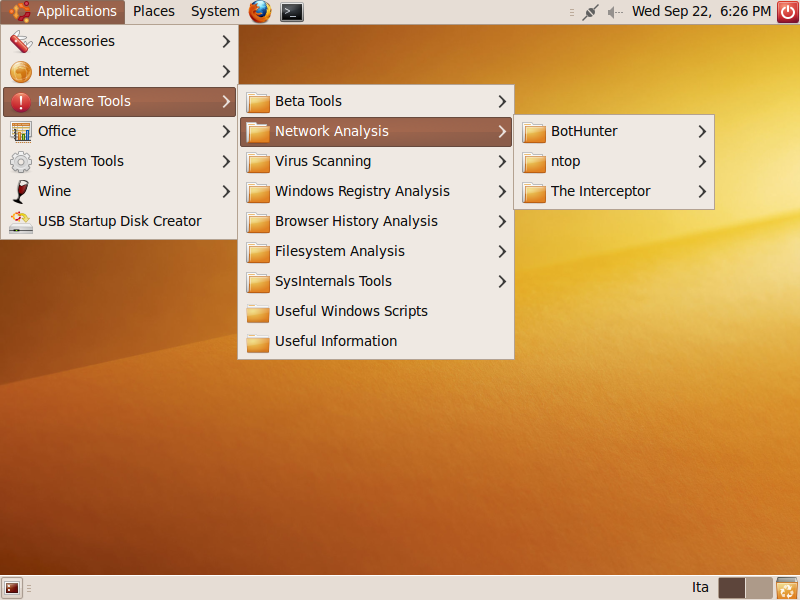
Task: Open Useful Windows Scripts entry
Action: coord(376,312)
